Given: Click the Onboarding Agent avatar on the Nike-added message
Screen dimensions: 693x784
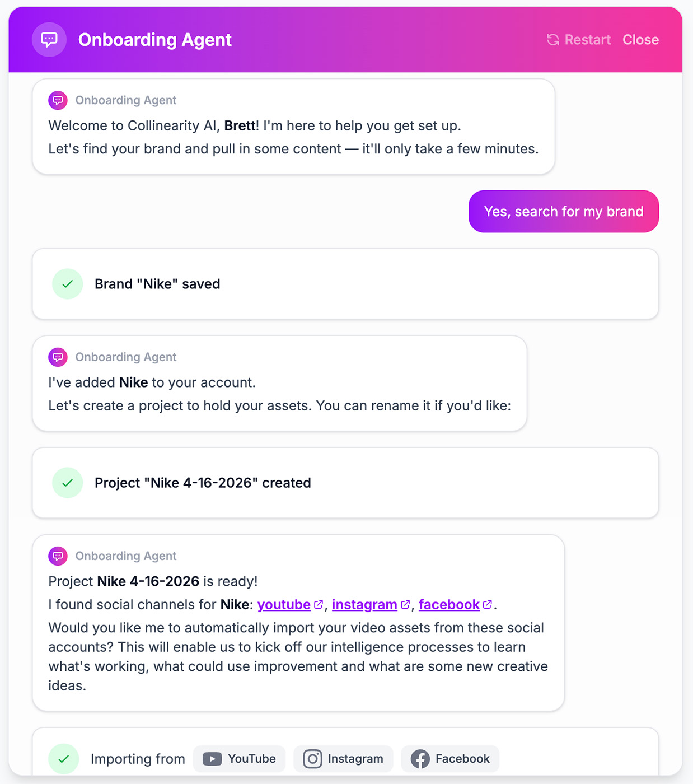Looking at the screenshot, I should (x=58, y=357).
